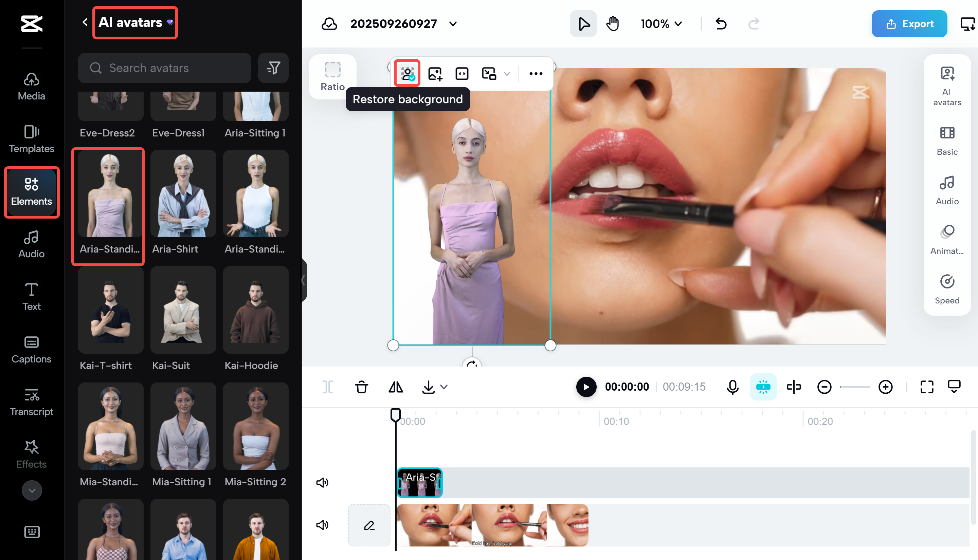This screenshot has width=978, height=560.
Task: Click the split clip tool
Action: point(327,387)
